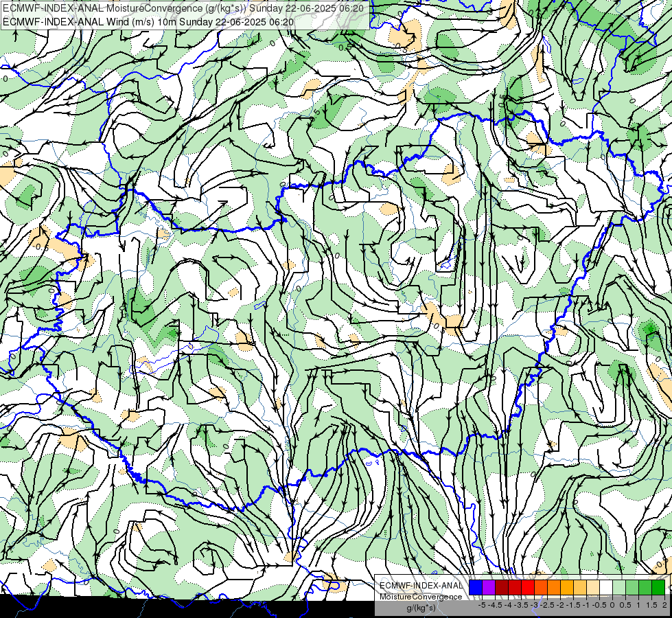Image resolution: width=672 pixels, height=618 pixels.
Task: Select the green swatch between 1 and 1.5
Action: (645, 588)
